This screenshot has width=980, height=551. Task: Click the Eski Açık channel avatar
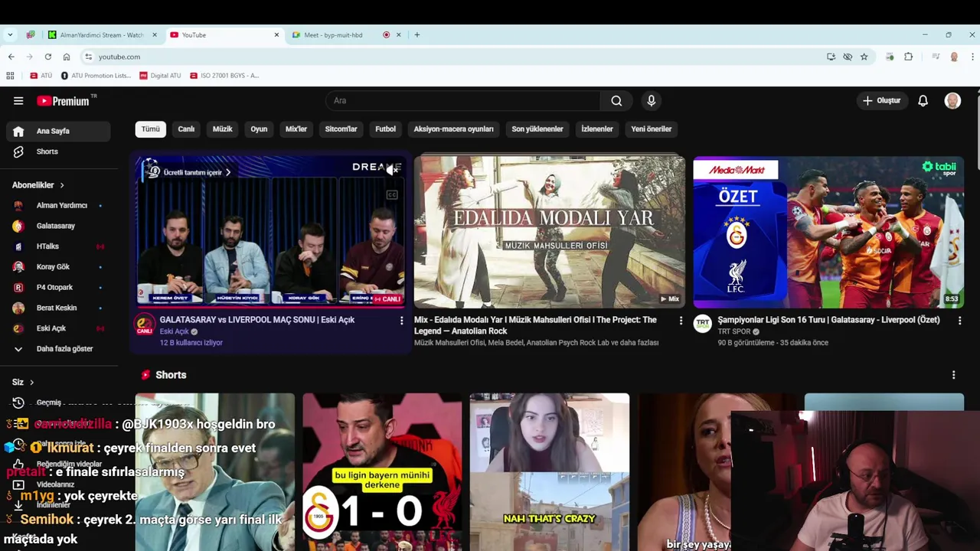(145, 324)
